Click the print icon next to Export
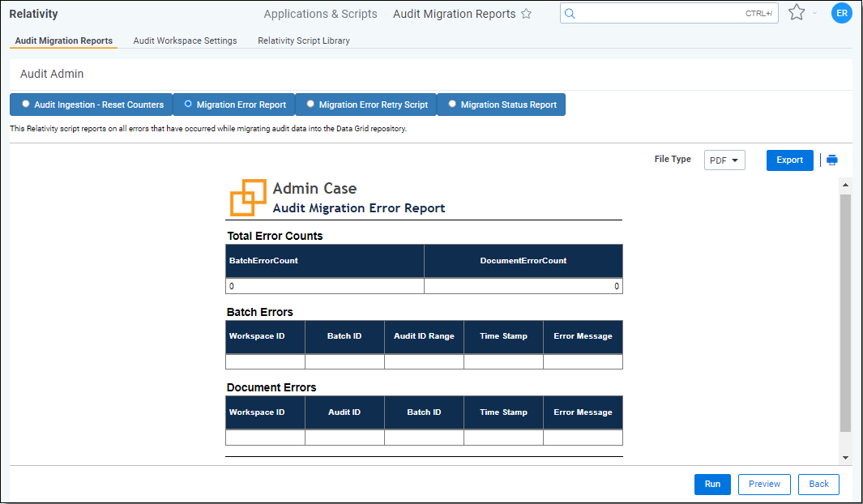The width and height of the screenshot is (863, 504). click(x=831, y=160)
